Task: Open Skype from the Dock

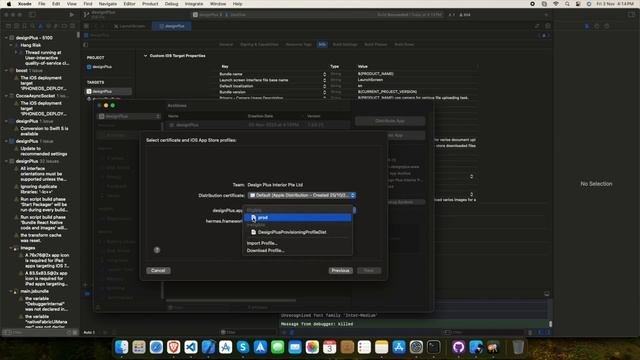Action: pyautogui.click(x=243, y=347)
